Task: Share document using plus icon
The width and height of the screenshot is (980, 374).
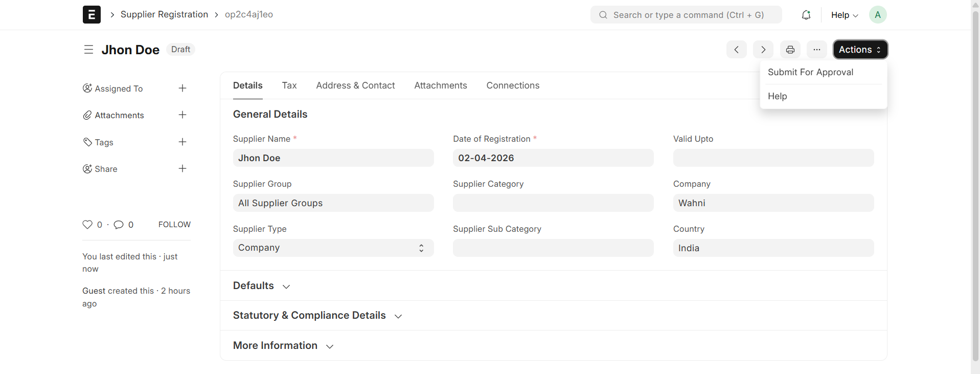Action: coord(183,169)
